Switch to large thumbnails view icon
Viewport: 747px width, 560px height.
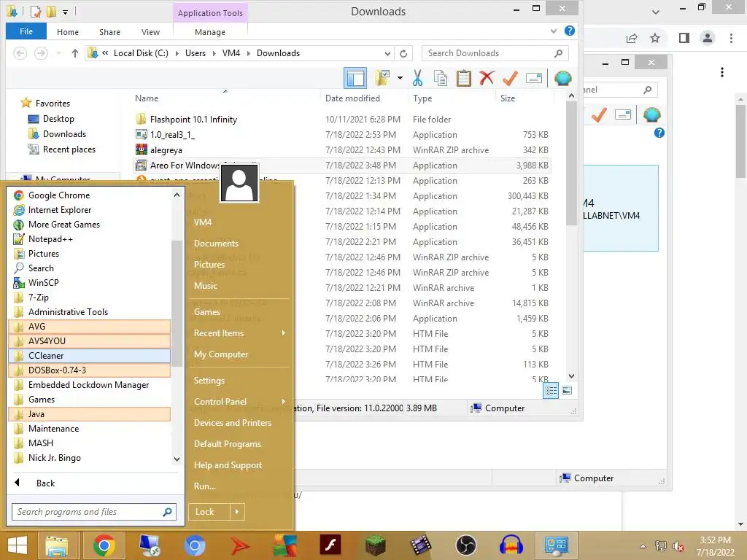pyautogui.click(x=567, y=391)
